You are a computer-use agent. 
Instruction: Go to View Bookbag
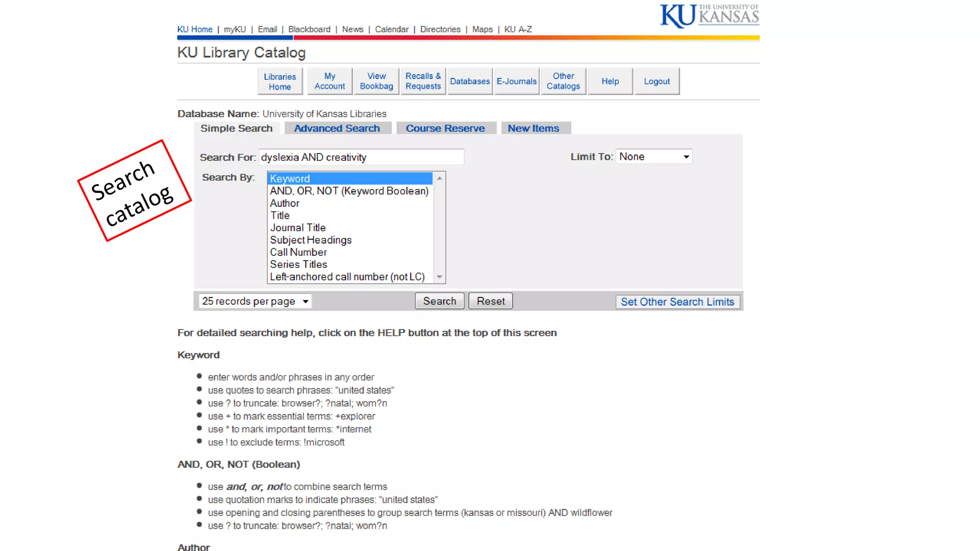(376, 81)
